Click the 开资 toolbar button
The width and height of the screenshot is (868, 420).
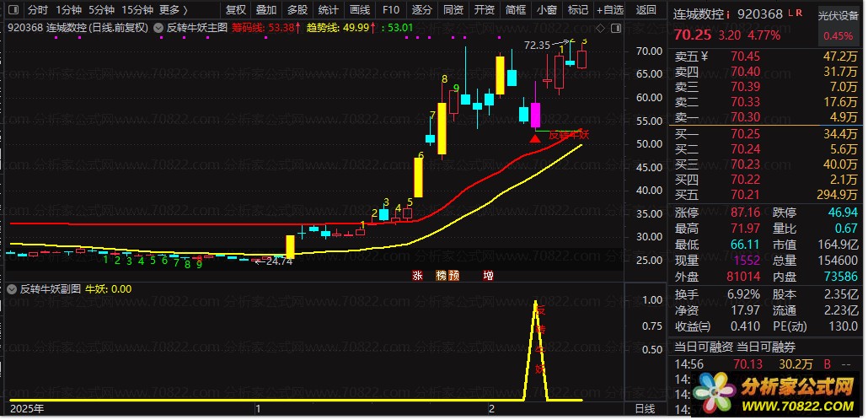(x=485, y=9)
